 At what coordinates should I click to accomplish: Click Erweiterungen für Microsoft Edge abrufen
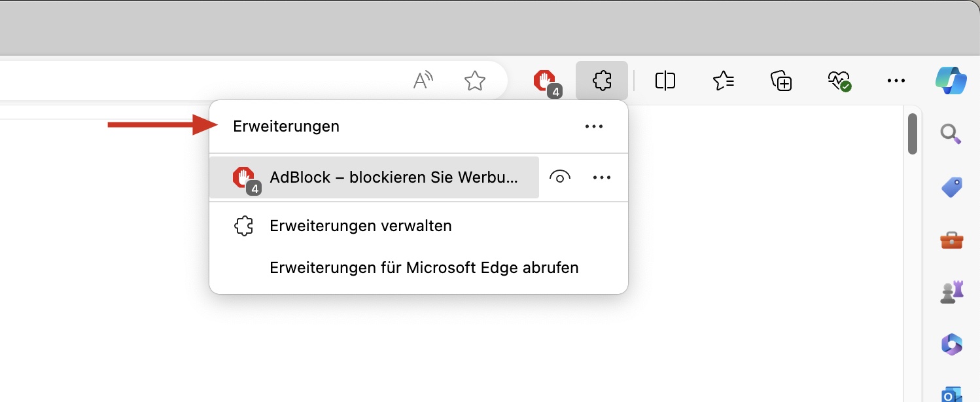pos(424,268)
